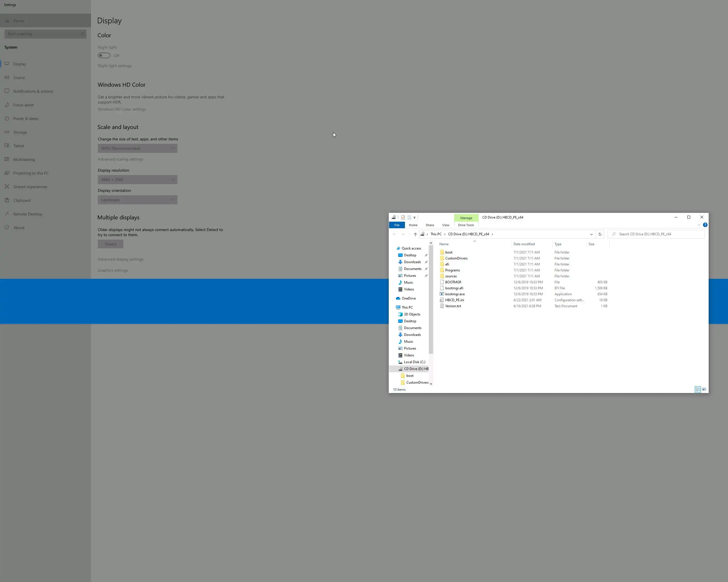Click the Up one level arrow in Explorer
This screenshot has width=728, height=582.
click(415, 234)
